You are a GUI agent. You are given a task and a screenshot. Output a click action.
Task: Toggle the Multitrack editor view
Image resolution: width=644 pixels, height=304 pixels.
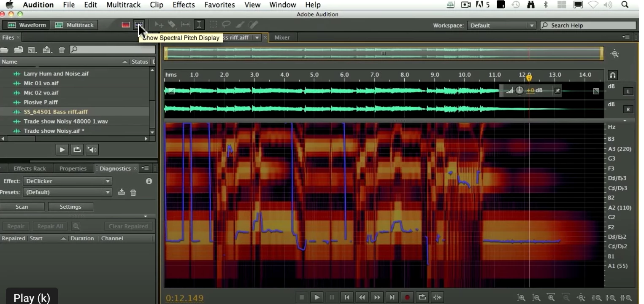click(75, 25)
